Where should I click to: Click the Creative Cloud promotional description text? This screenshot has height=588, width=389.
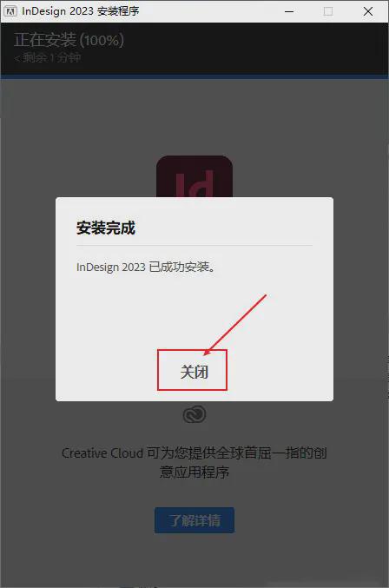[194, 462]
